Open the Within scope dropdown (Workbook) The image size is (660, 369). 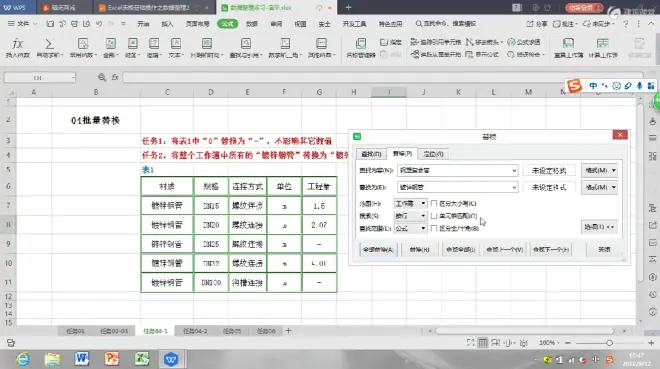tap(410, 203)
